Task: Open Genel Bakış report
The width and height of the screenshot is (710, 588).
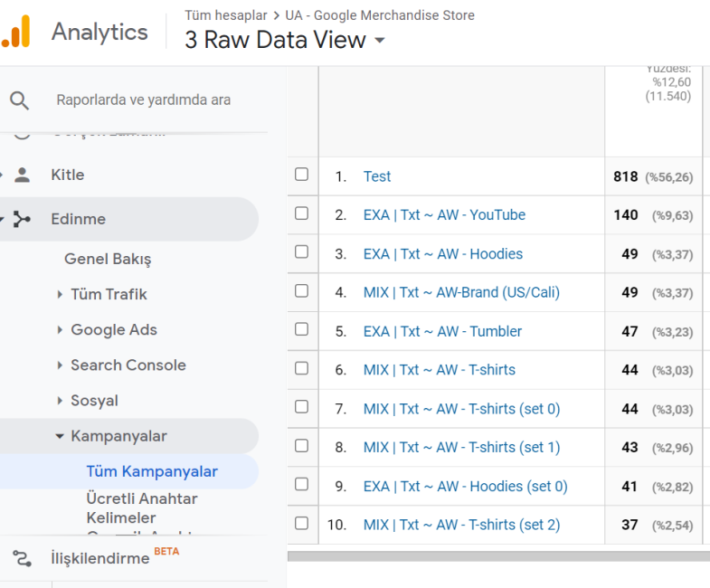Action: (108, 259)
